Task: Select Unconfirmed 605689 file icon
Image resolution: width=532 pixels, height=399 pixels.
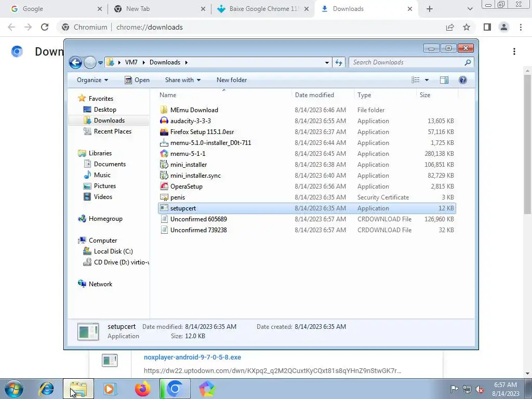Action: point(164,219)
